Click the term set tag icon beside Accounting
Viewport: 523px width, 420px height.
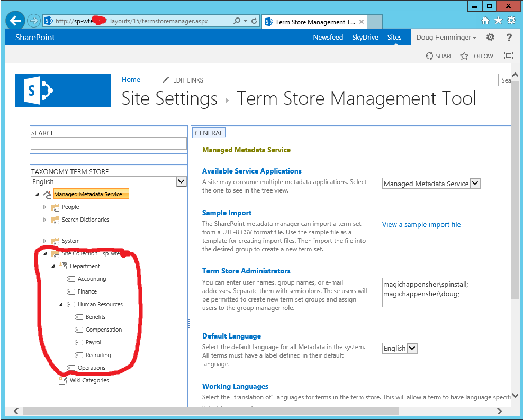pos(71,279)
